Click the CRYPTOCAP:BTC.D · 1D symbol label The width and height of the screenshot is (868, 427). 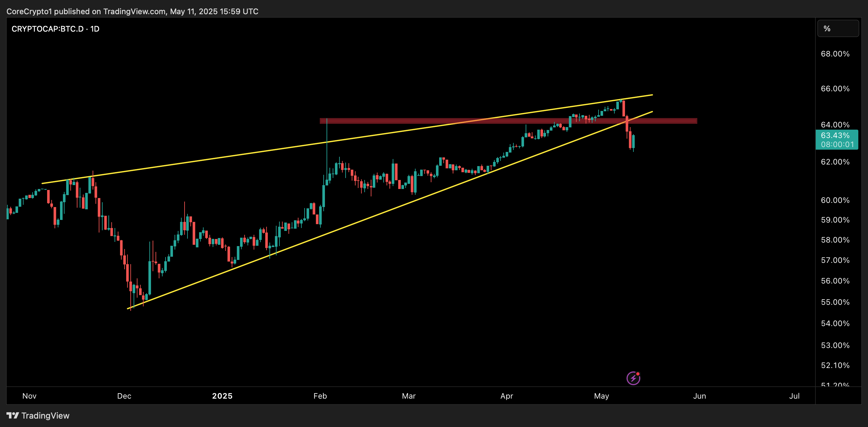[56, 29]
